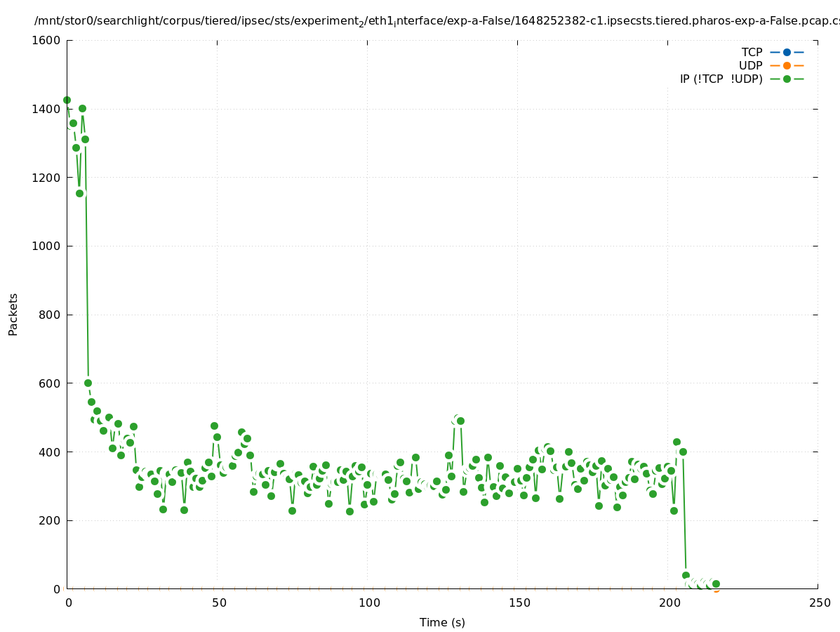This screenshot has width=840, height=632.
Task: Click the orange UDP legend marker
Action: pos(787,65)
